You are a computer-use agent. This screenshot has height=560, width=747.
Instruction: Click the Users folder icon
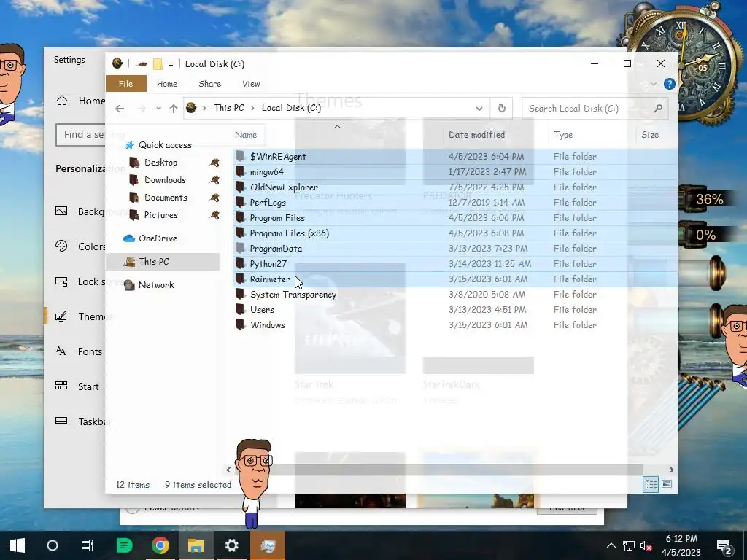pos(241,309)
